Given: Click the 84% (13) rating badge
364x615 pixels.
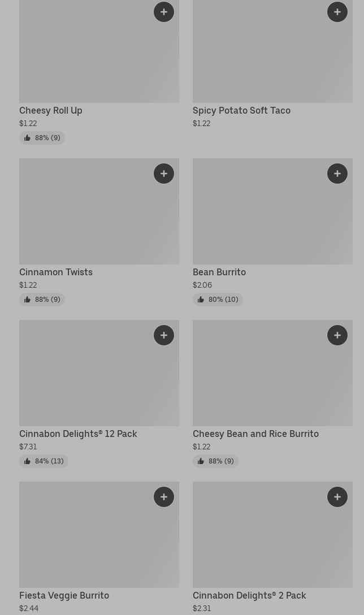Looking at the screenshot, I should [44, 461].
